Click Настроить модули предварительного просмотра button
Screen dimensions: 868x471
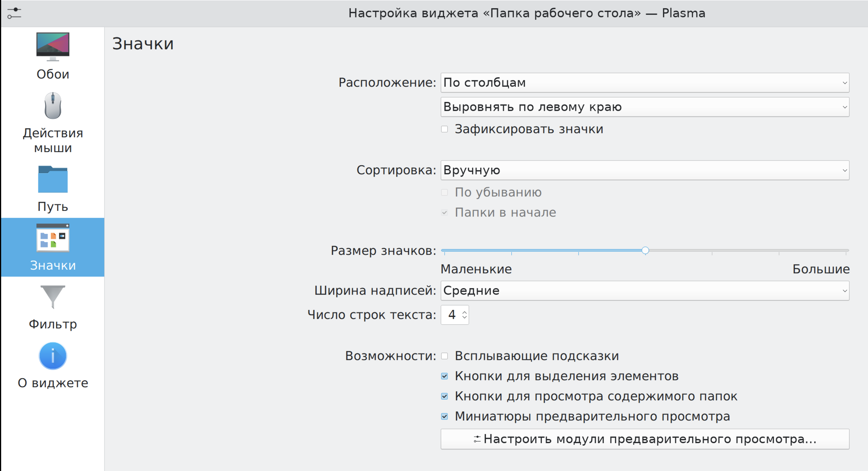[645, 439]
